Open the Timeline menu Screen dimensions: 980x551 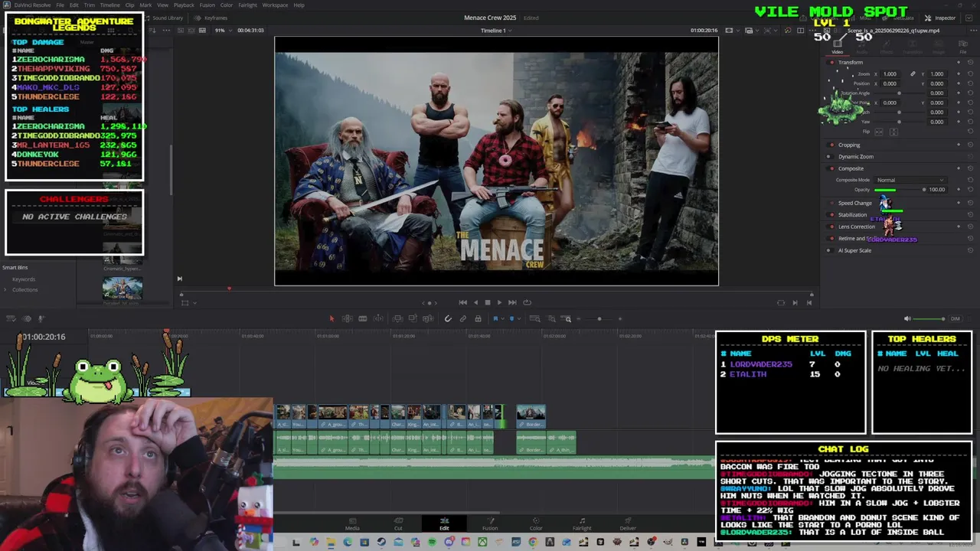point(110,5)
